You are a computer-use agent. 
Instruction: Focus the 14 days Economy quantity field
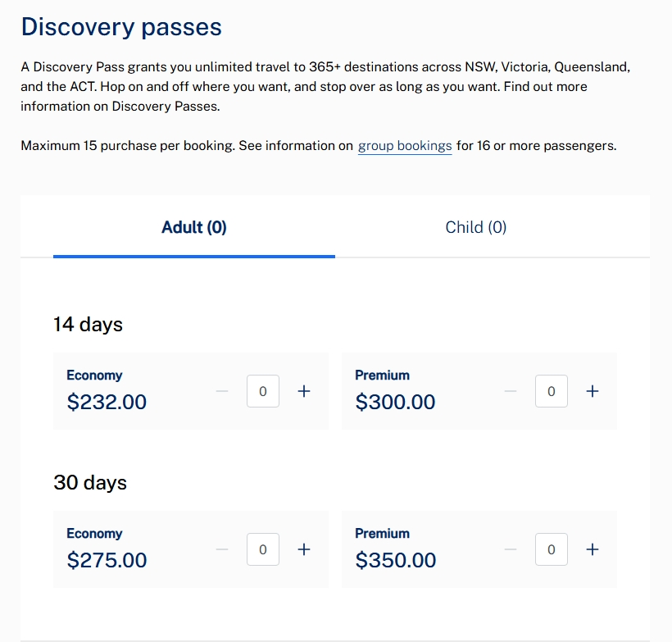coord(263,391)
